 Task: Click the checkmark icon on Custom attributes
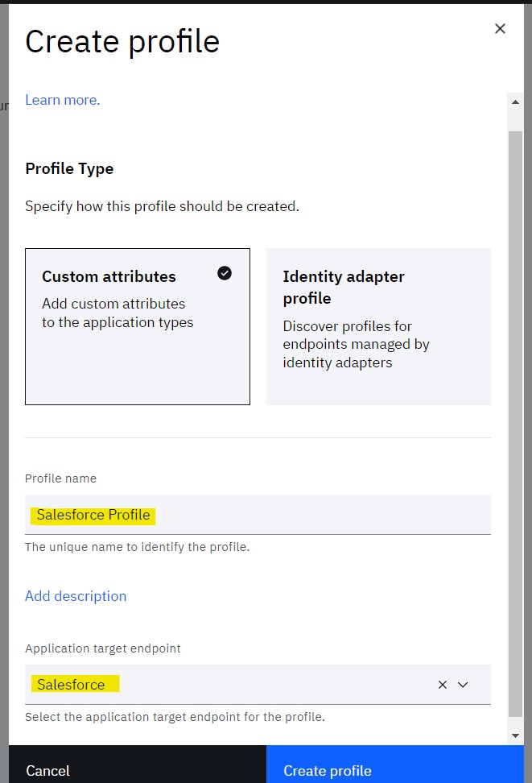pos(225,273)
